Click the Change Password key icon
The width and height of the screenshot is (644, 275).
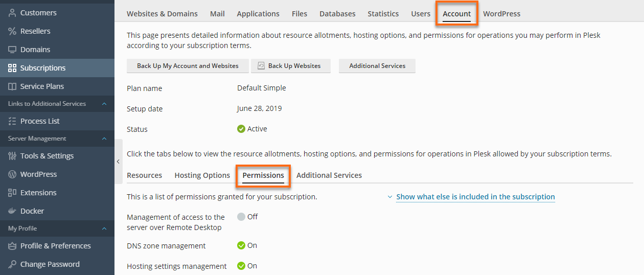(12, 264)
